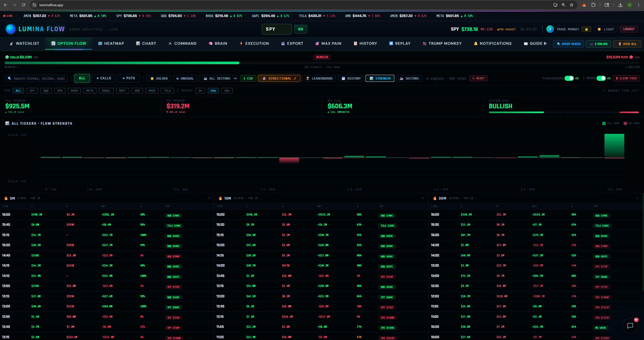Select the Calls only filter
The image size is (644, 340).
(104, 78)
